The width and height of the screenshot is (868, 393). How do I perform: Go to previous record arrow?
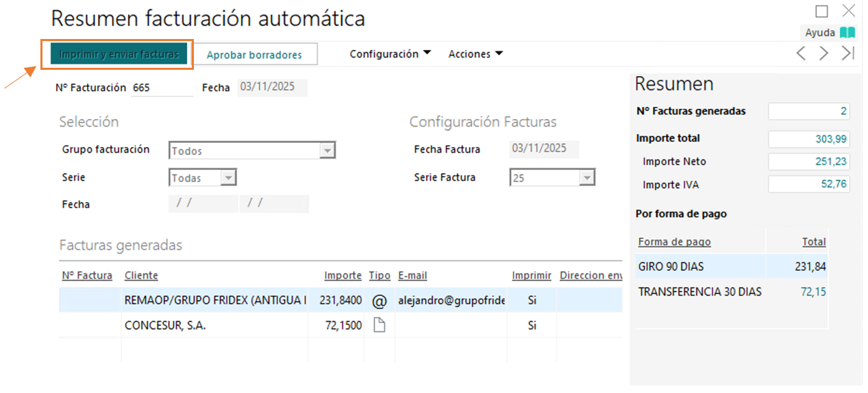(x=801, y=53)
